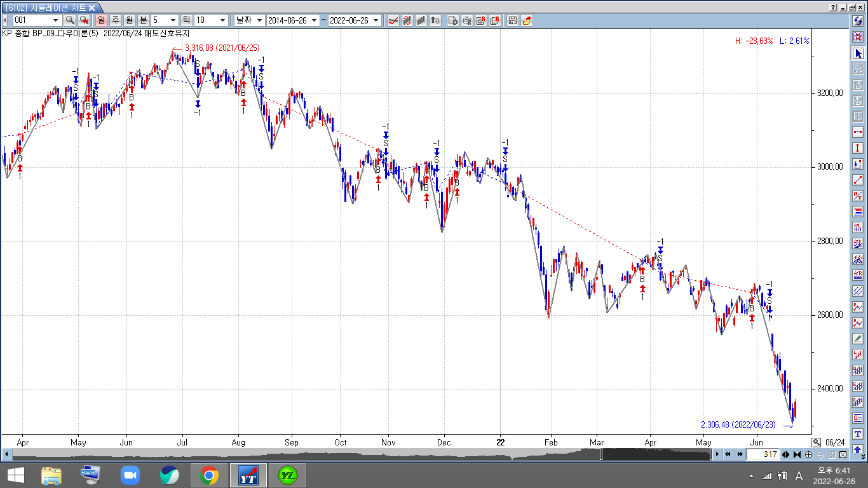Click the '틱' tick button
Viewport: 868px width, 488px height.
tap(187, 20)
